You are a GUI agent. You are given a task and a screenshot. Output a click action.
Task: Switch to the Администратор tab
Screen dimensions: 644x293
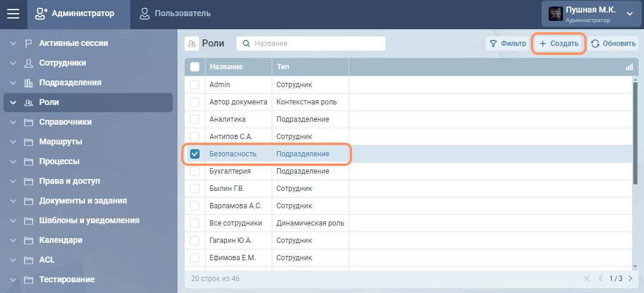coord(75,14)
